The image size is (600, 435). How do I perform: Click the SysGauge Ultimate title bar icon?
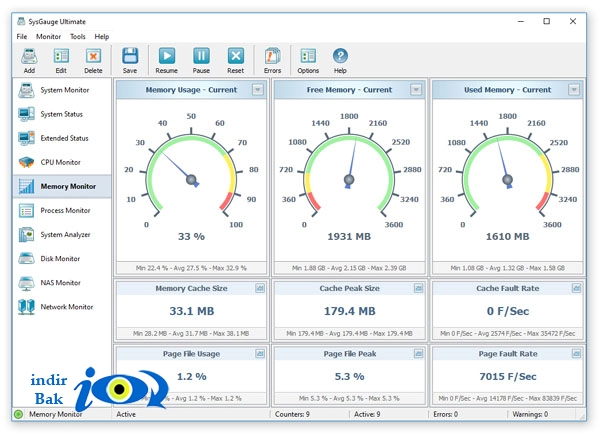tap(21, 21)
